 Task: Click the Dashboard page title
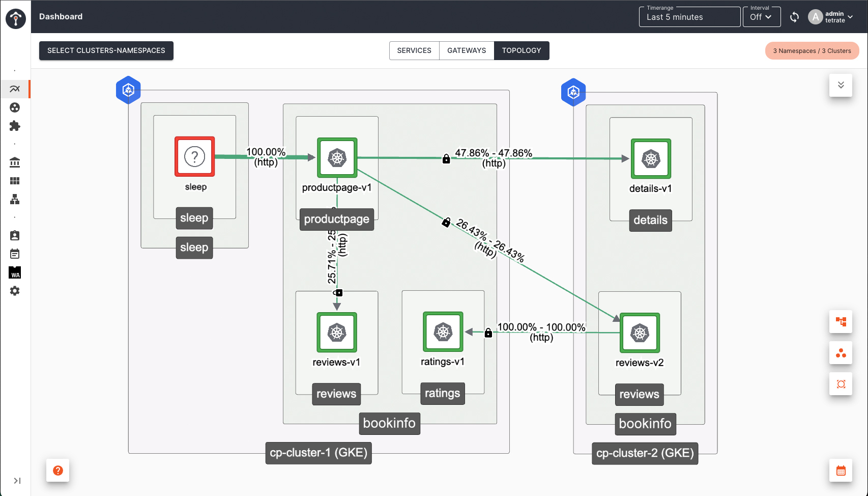pyautogui.click(x=61, y=17)
